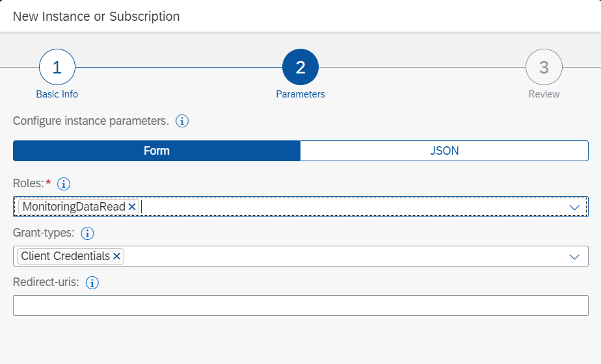Click the Basic Info step label

point(57,94)
